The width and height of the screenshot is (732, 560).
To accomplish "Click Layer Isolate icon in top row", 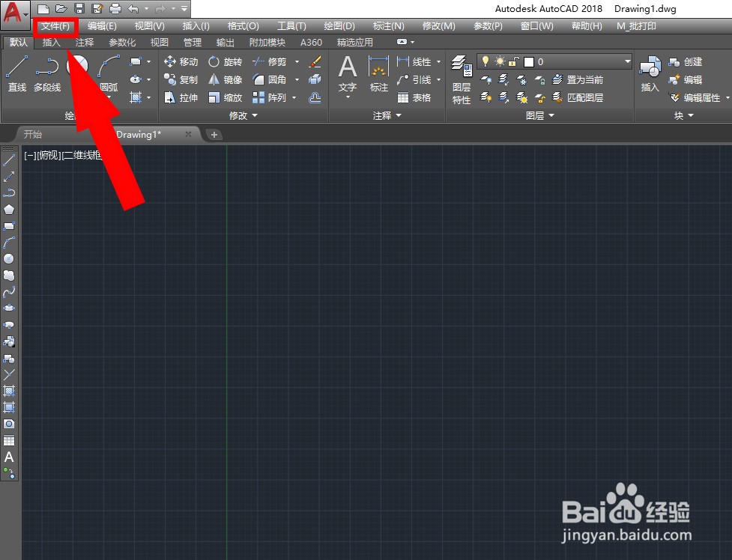I will [503, 80].
